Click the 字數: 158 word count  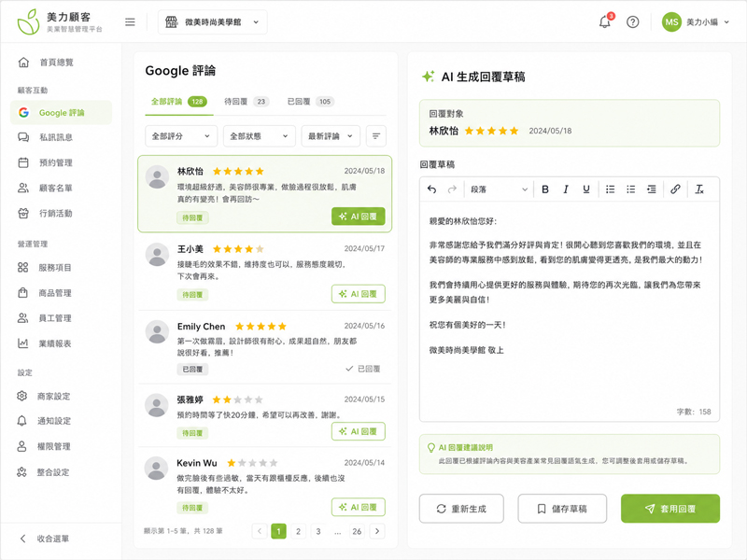click(x=694, y=412)
